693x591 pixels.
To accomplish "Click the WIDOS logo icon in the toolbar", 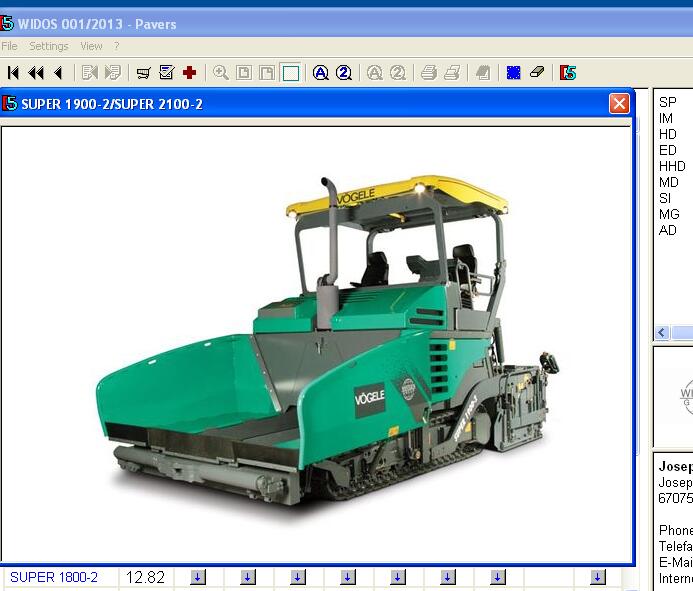I will tap(568, 72).
